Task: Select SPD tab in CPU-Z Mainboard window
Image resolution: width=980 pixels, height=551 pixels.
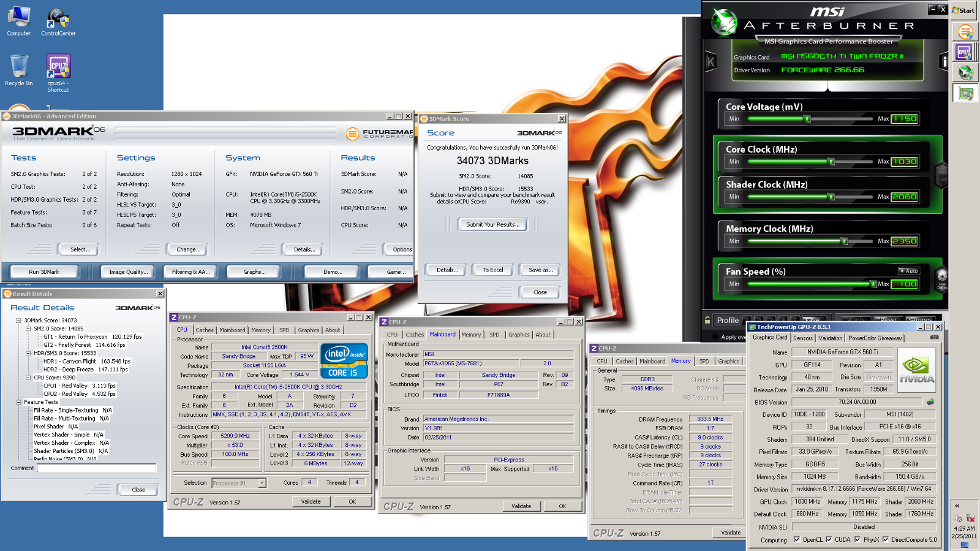Action: pyautogui.click(x=494, y=335)
